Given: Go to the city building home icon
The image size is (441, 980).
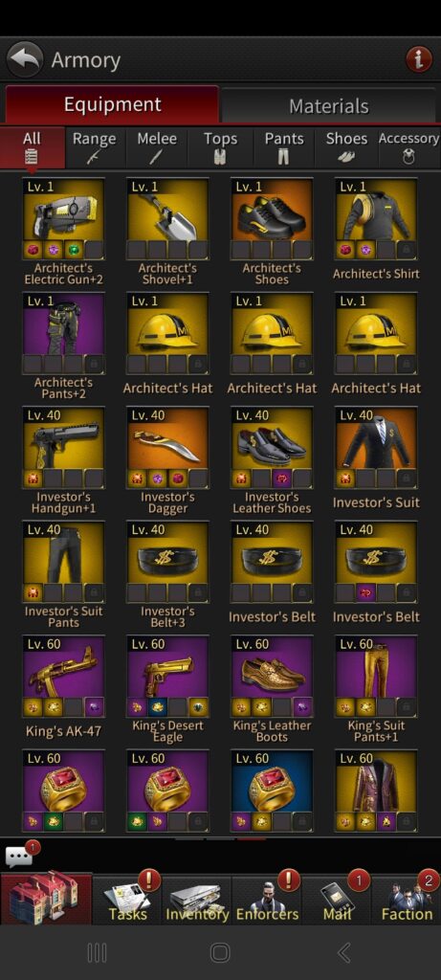Looking at the screenshot, I should pos(46,899).
